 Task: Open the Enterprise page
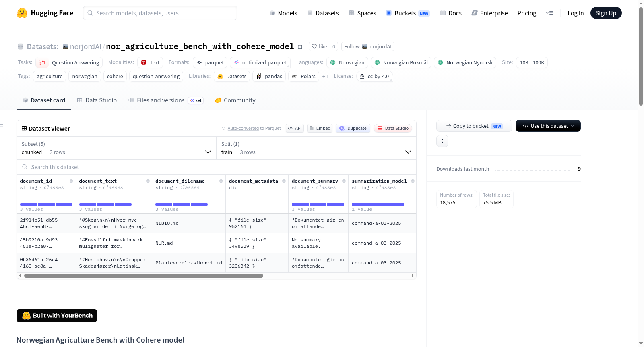[489, 13]
